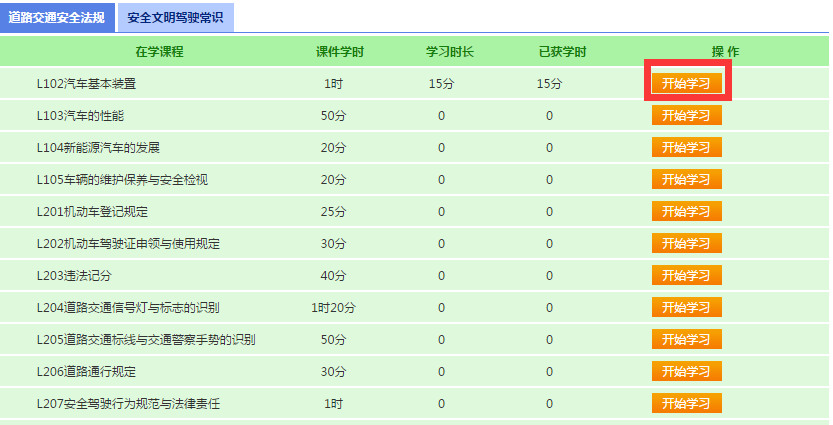Start L205道路交通标线与交通警察手势的识别 lesson
The height and width of the screenshot is (425, 833).
tap(687, 339)
